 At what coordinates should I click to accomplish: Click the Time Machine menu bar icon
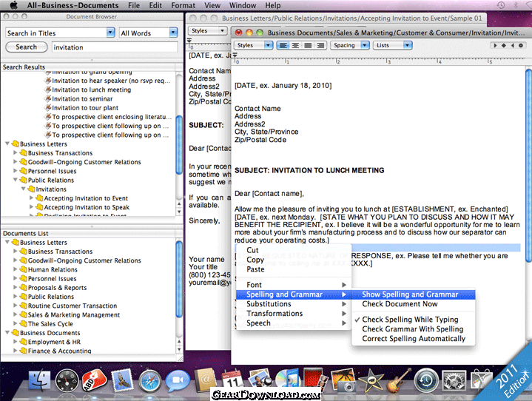pos(501,5)
